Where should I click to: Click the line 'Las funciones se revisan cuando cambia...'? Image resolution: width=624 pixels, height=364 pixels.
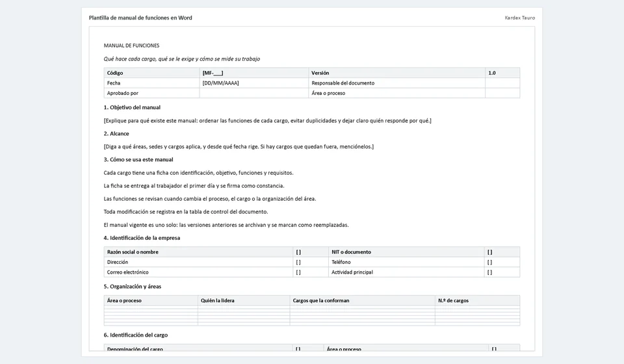coord(210,199)
